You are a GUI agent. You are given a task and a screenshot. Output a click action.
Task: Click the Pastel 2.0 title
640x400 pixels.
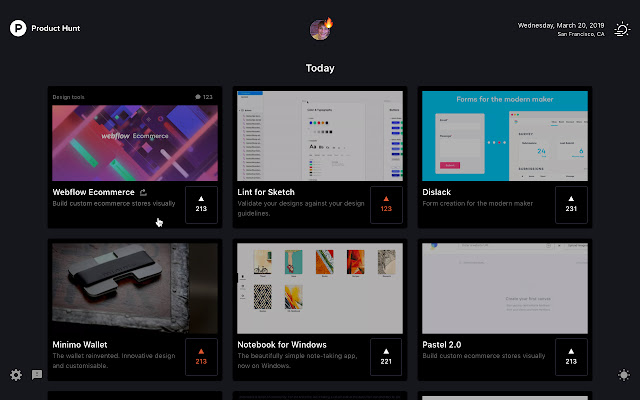442,345
